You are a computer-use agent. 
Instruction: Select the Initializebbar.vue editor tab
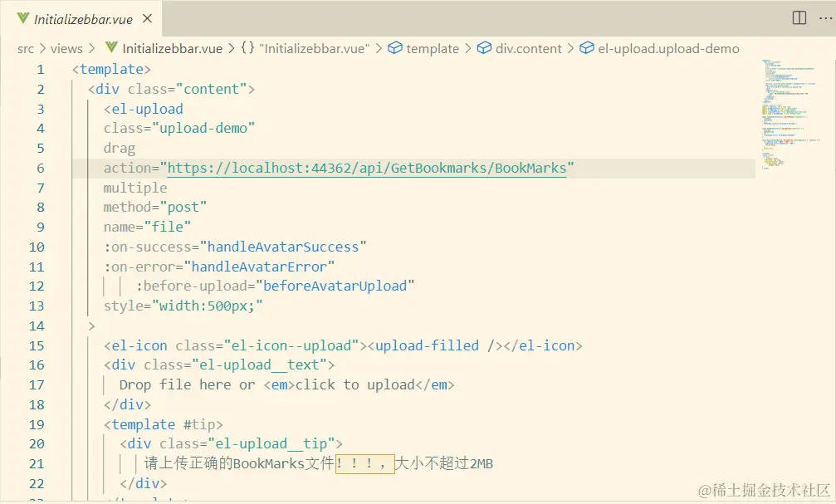[x=81, y=18]
